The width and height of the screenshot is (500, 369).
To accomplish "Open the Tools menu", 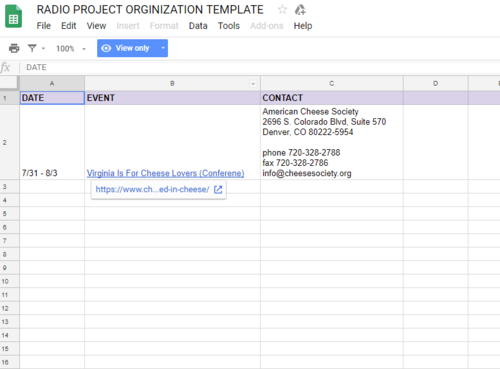I will point(229,26).
